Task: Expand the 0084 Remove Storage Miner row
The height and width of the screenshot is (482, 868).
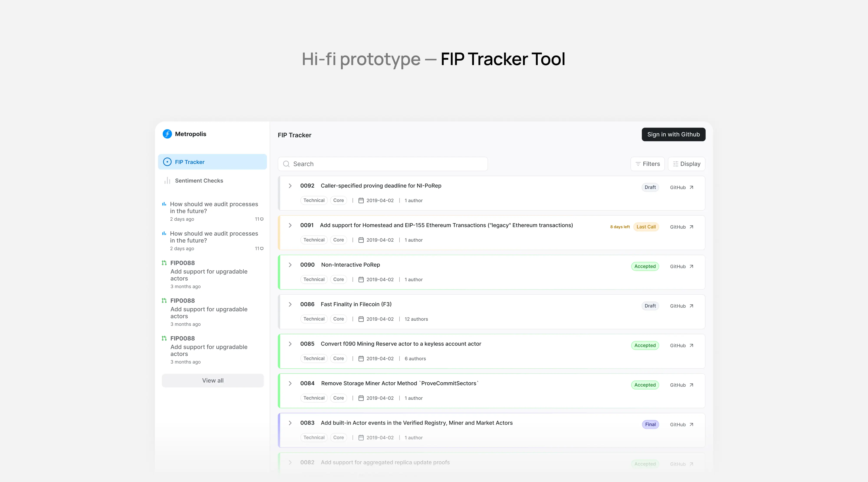Action: (x=290, y=383)
